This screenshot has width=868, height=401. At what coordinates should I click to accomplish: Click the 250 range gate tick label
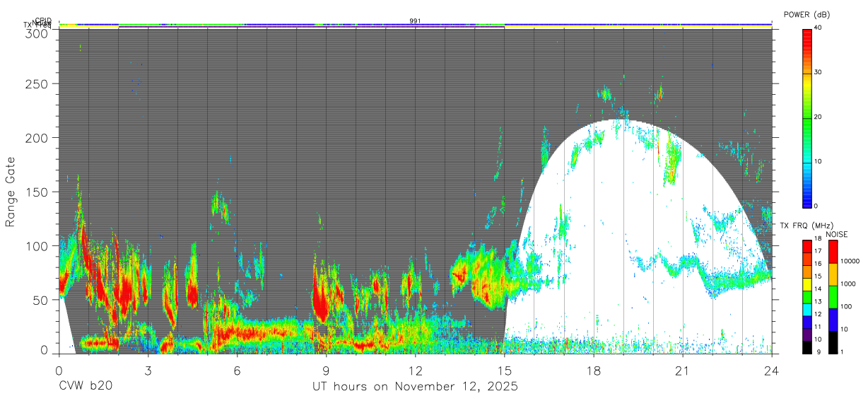[x=39, y=83]
